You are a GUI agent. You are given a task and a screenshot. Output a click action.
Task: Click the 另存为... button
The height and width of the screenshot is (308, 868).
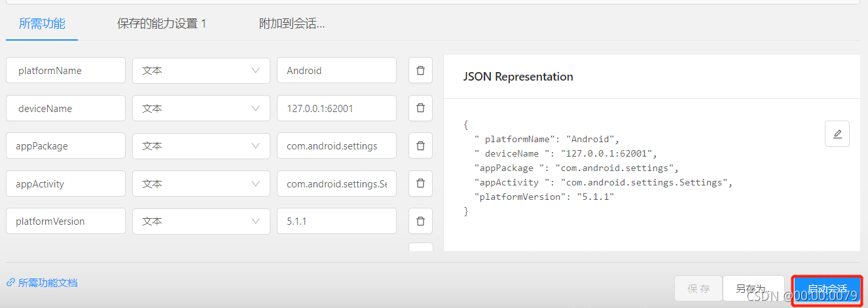[x=753, y=288]
